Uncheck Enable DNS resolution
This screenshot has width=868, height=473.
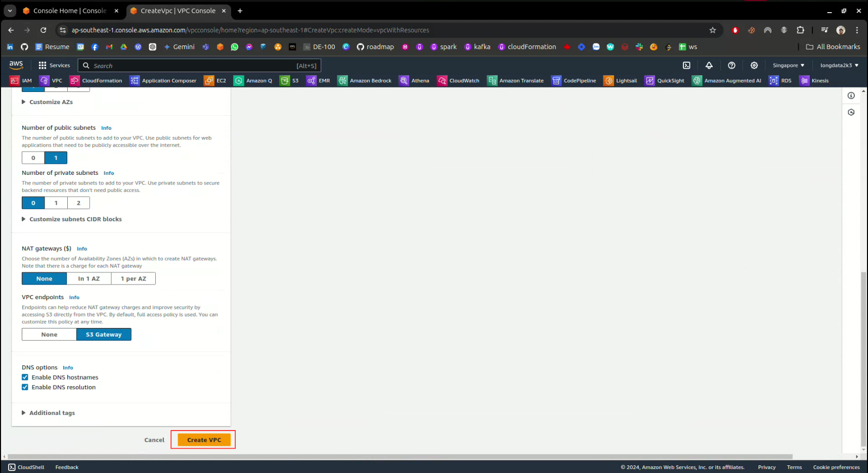tap(25, 388)
